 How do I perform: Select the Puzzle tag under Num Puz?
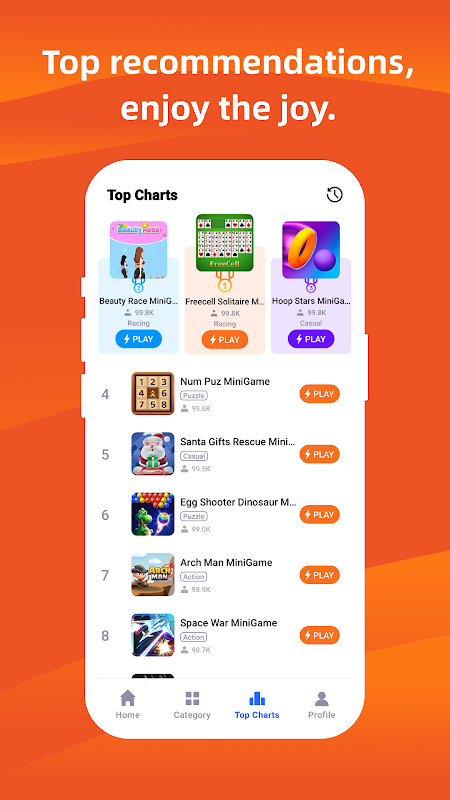pos(194,395)
